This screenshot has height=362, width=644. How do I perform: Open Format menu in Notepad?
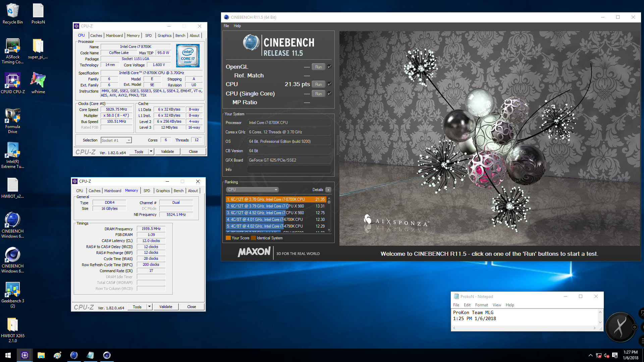pos(481,305)
